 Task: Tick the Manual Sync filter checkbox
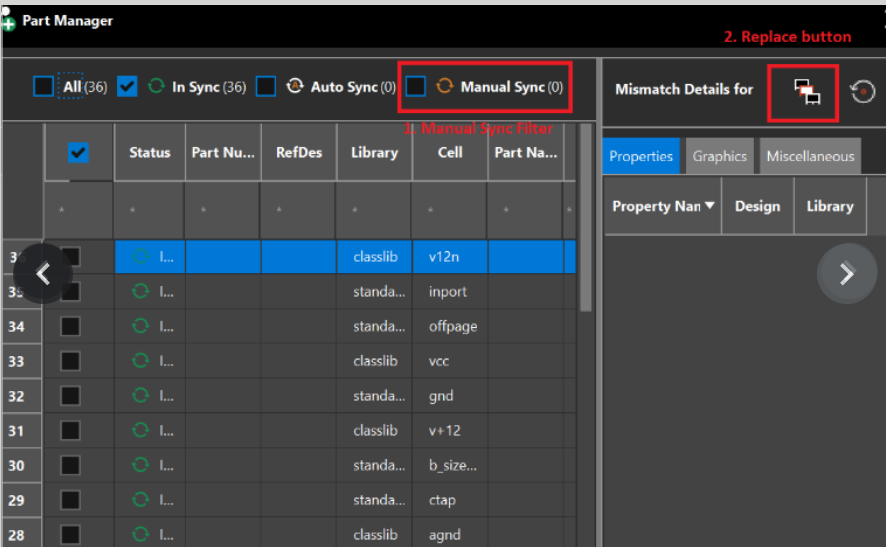(416, 87)
